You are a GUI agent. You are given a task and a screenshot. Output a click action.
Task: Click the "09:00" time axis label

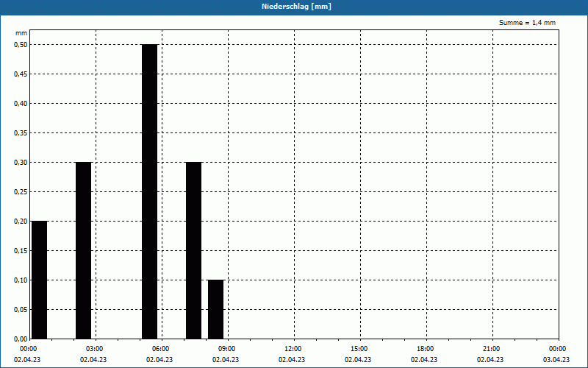226,349
